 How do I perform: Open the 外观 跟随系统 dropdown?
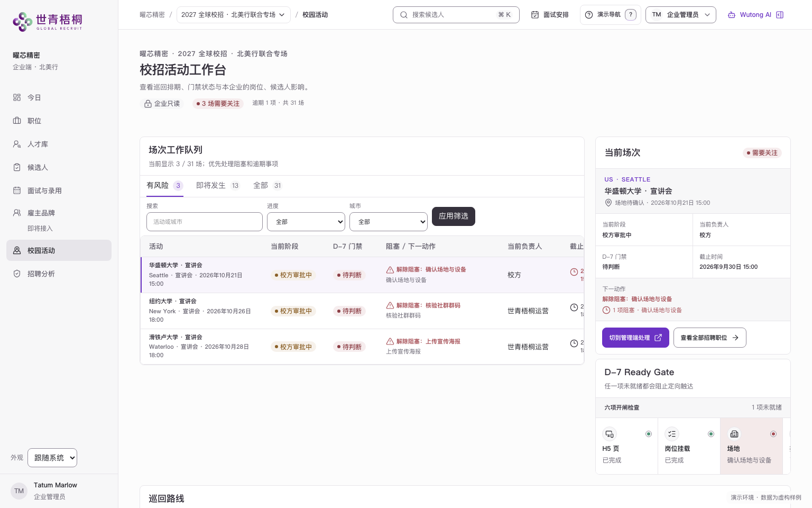pos(52,458)
